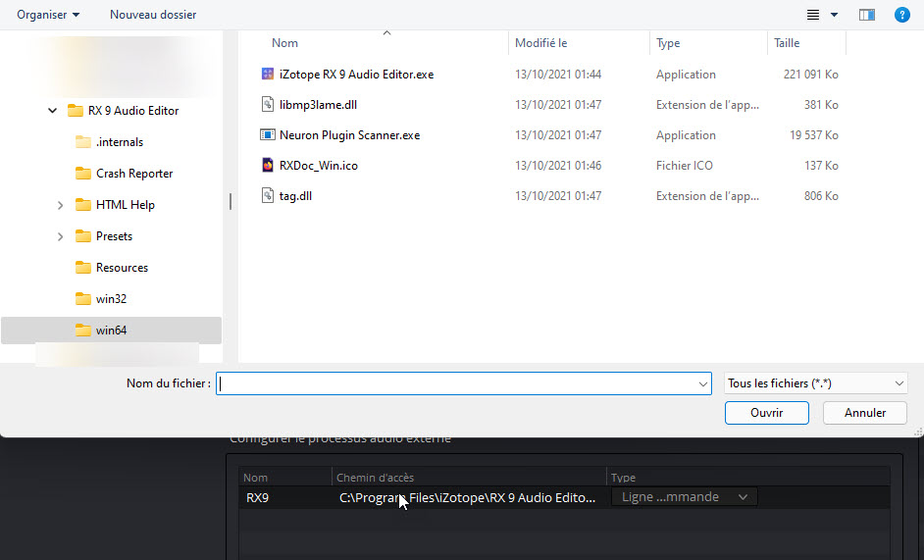Open the blue help question mark icon
This screenshot has height=560, width=924.
901,15
